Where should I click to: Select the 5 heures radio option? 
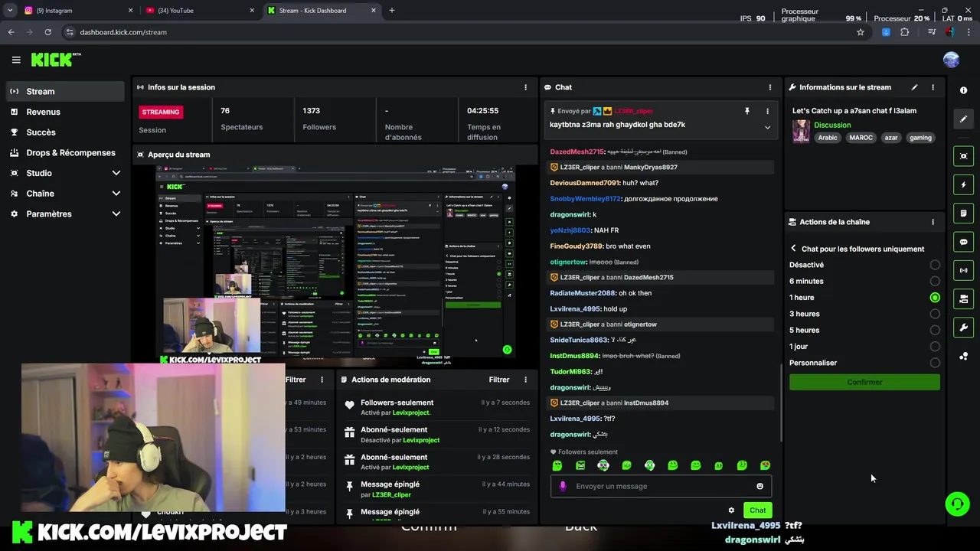click(935, 331)
